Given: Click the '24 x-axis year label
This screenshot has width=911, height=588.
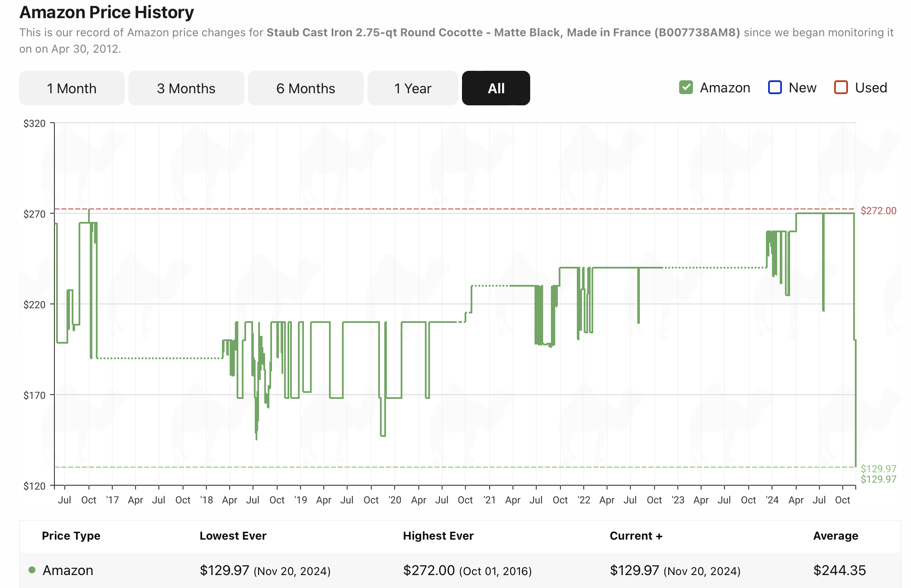Looking at the screenshot, I should [772, 500].
